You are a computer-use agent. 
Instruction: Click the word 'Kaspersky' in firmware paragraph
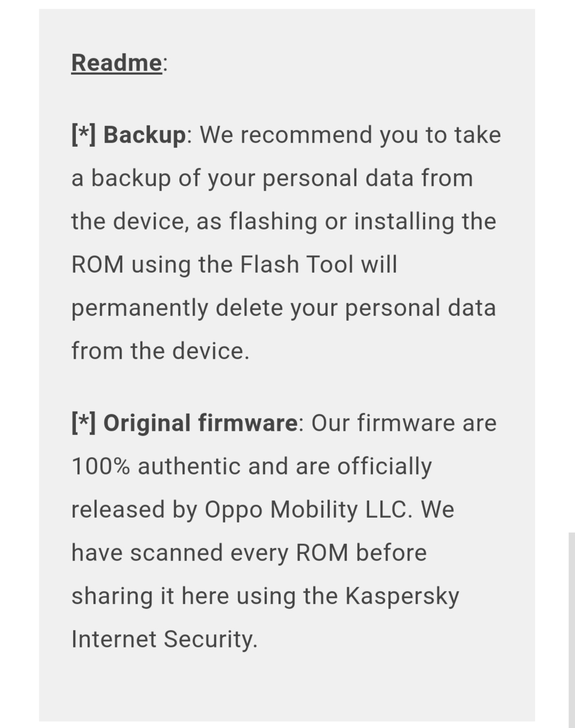pyautogui.click(x=402, y=596)
